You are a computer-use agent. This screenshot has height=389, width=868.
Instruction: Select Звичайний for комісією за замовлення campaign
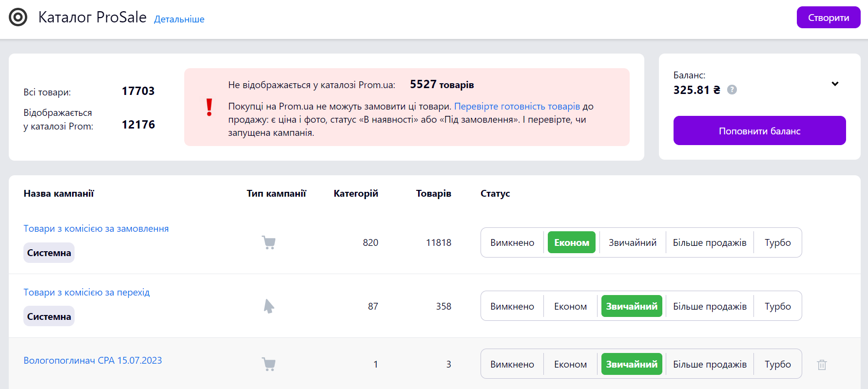point(632,242)
